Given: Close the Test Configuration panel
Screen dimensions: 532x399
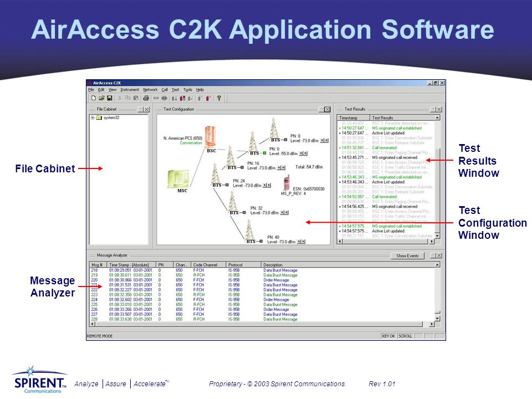Looking at the screenshot, I should coord(327,109).
